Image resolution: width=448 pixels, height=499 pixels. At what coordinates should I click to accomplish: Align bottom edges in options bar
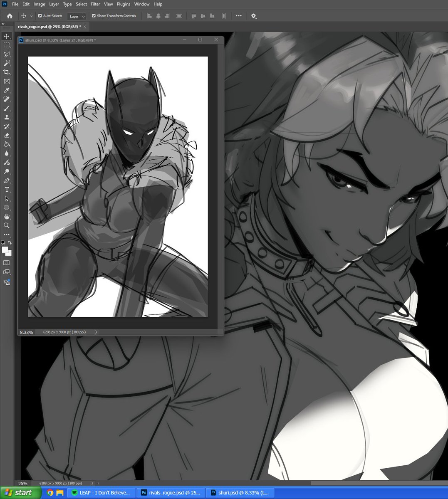click(x=212, y=16)
